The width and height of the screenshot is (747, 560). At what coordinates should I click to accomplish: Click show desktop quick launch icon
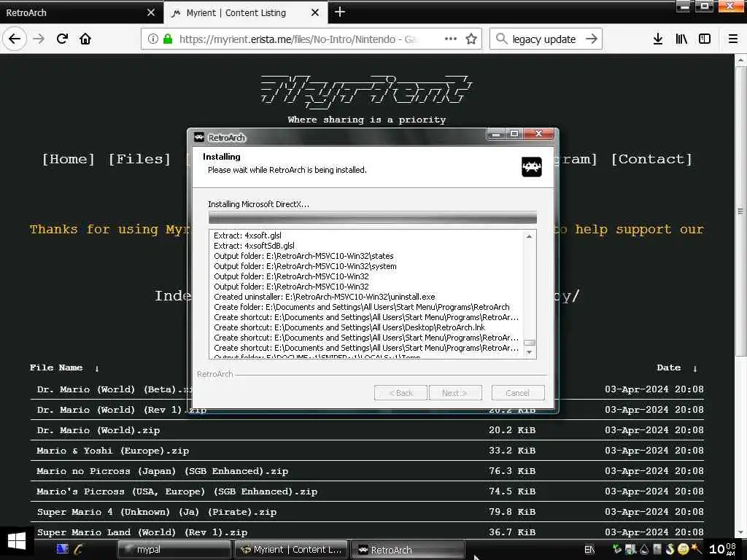pos(63,549)
